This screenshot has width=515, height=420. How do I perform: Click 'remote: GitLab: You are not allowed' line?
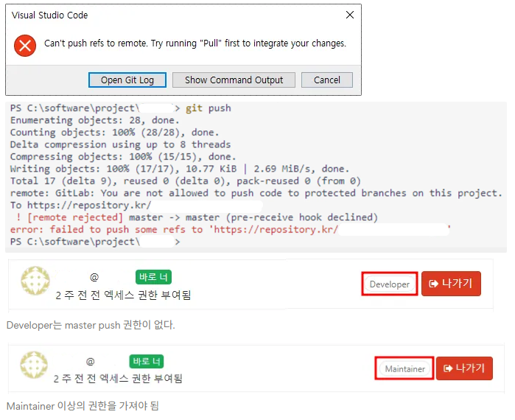point(256,193)
